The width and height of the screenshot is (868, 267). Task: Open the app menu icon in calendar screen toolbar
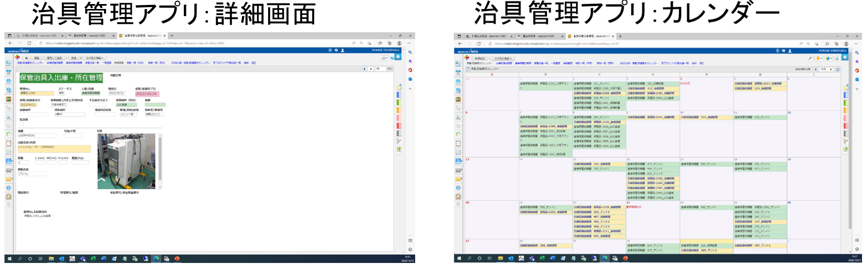(x=467, y=57)
